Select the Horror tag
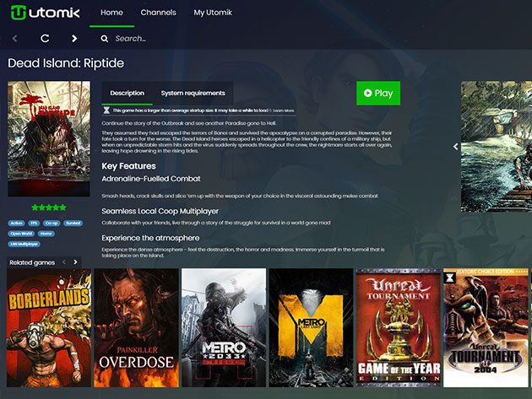The image size is (532, 399). (46, 234)
